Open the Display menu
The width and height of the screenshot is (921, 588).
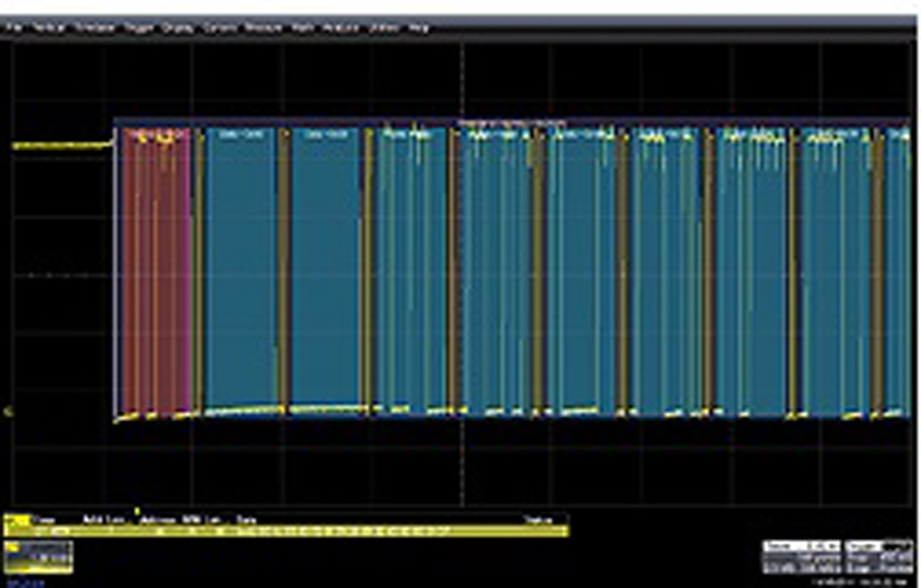coord(178,28)
